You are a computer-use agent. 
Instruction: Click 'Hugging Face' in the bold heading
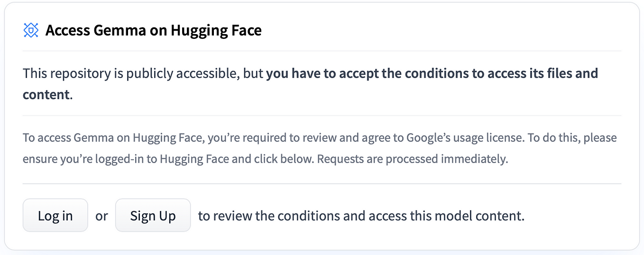point(216,31)
